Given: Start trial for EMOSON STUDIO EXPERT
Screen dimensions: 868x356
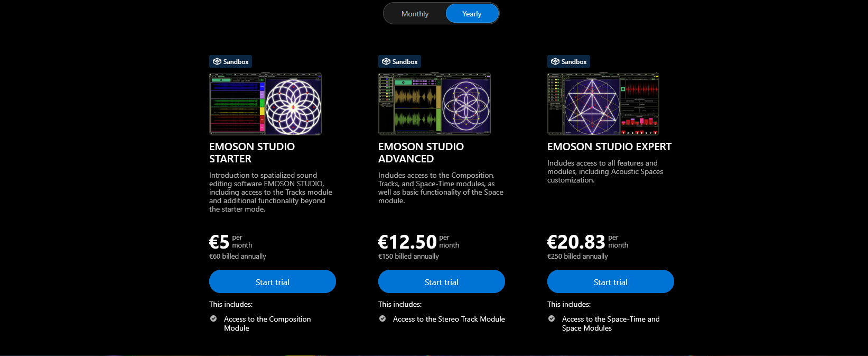Looking at the screenshot, I should click(x=610, y=281).
